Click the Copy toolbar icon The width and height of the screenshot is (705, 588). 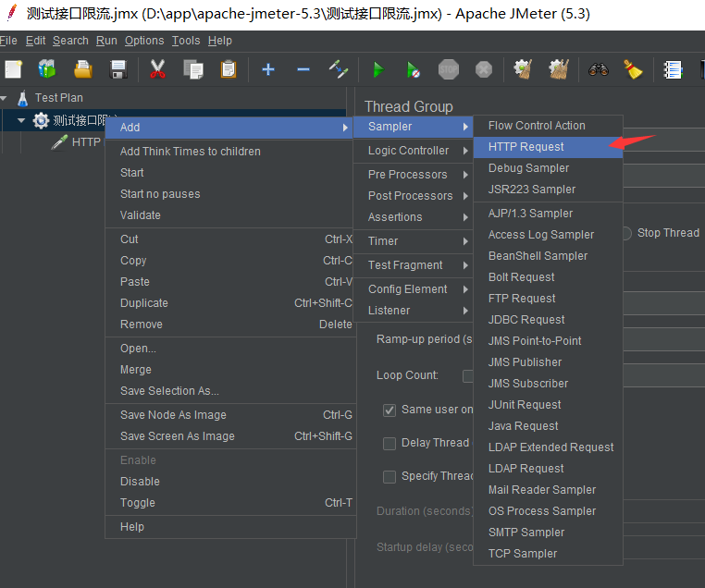[193, 69]
